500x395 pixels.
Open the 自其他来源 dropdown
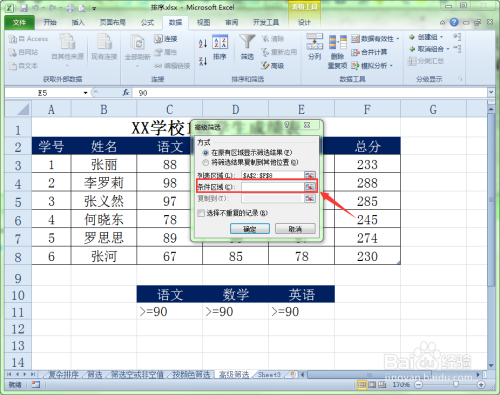click(x=67, y=66)
